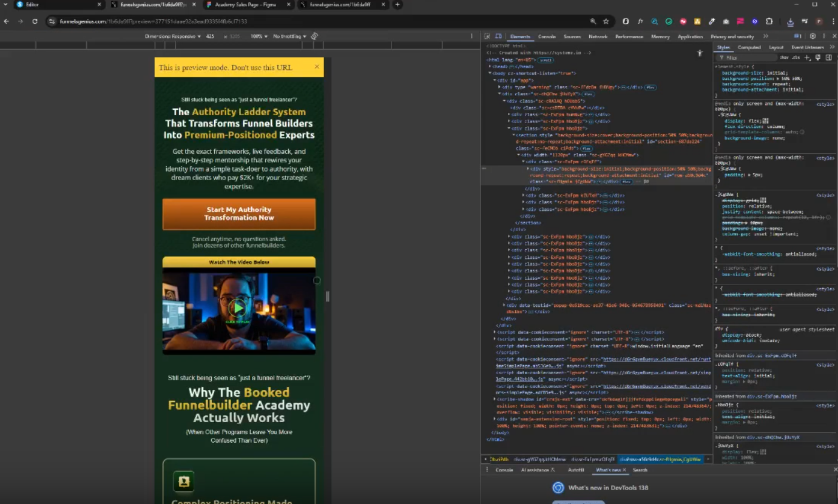Image resolution: width=838 pixels, height=504 pixels.
Task: Open DevTools customize three-dot menu
Action: 823,36
